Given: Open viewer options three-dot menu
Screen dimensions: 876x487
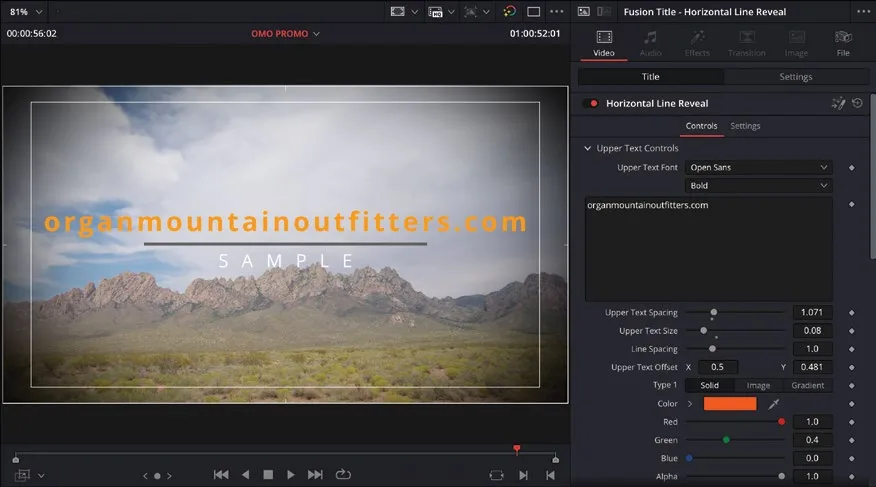Looking at the screenshot, I should pos(556,12).
